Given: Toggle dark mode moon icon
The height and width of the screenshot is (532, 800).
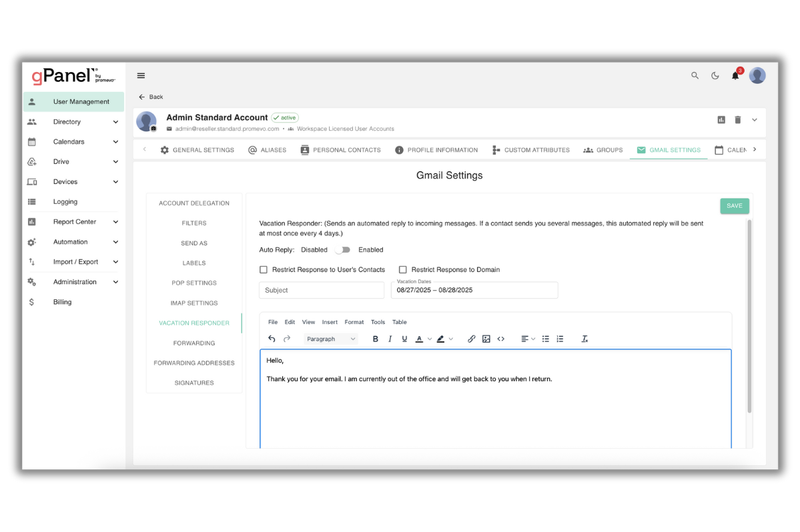Looking at the screenshot, I should pos(715,75).
